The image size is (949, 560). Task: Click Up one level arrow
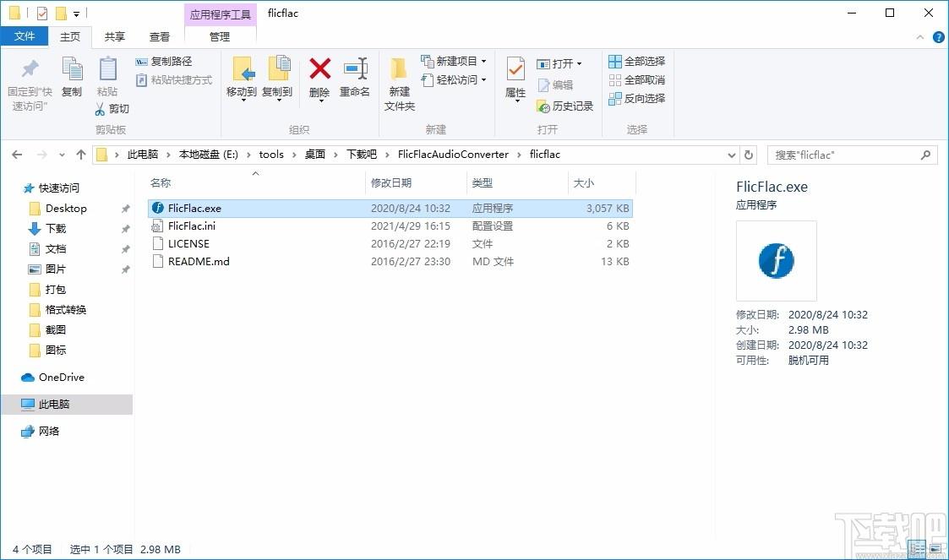(81, 155)
